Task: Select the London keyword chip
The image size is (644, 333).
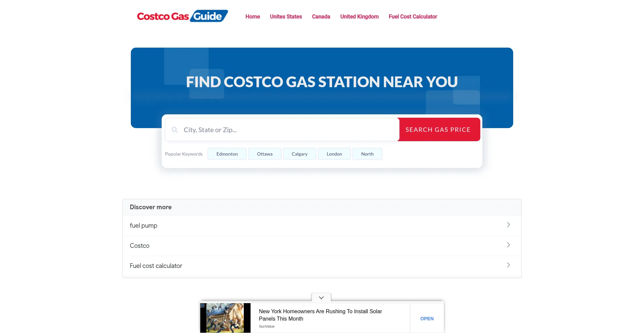Action: (334, 154)
